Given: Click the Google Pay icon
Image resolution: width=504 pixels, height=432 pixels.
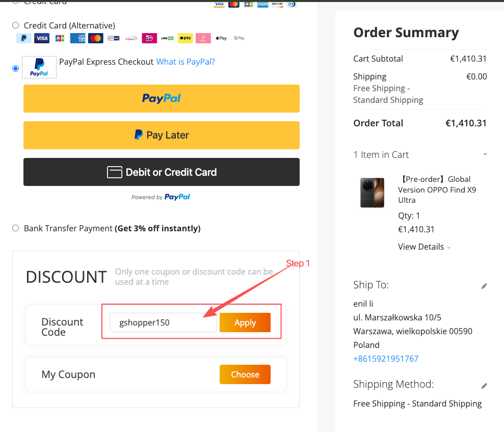Looking at the screenshot, I should [x=239, y=38].
